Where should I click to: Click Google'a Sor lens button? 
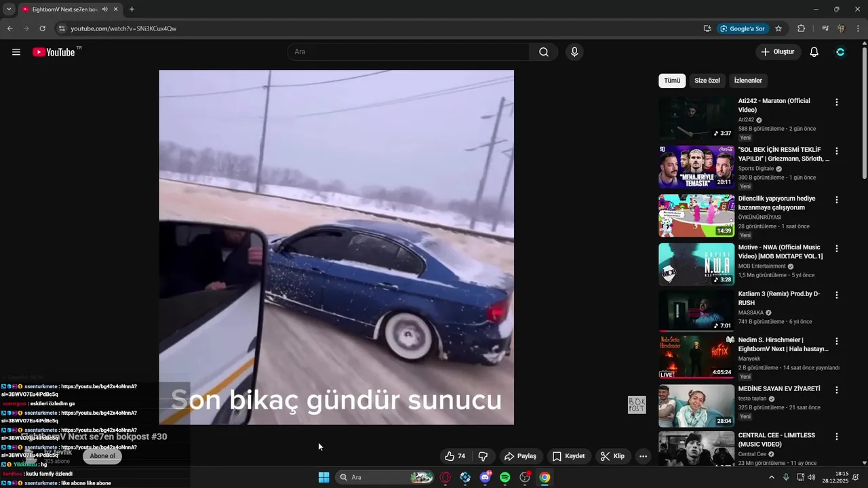pos(743,28)
